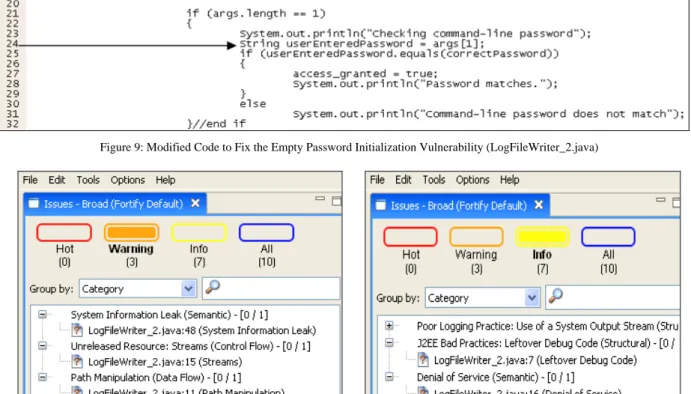Maximize the Issues panel in left window
Viewport: 691px width, 394px height.
[337, 201]
